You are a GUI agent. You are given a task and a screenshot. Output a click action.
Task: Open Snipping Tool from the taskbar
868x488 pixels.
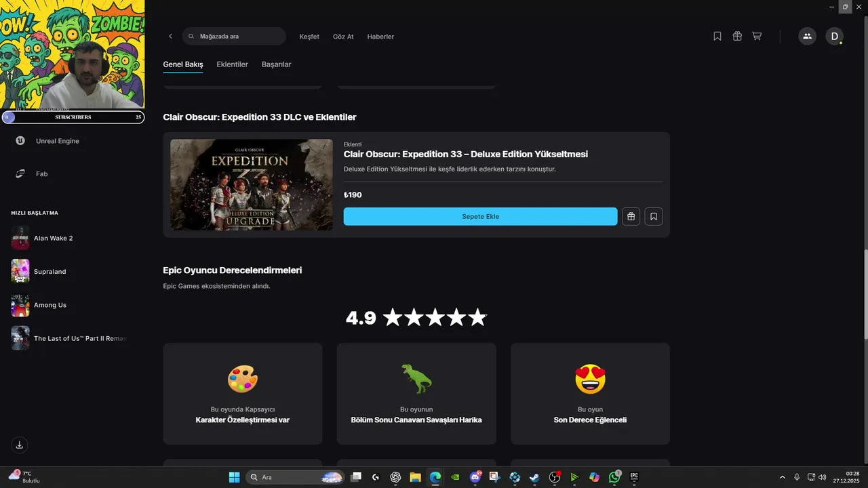pos(494,477)
